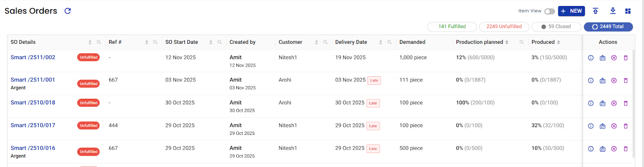Refresh the Sales Orders list
The height and width of the screenshot is (167, 644).
68,11
